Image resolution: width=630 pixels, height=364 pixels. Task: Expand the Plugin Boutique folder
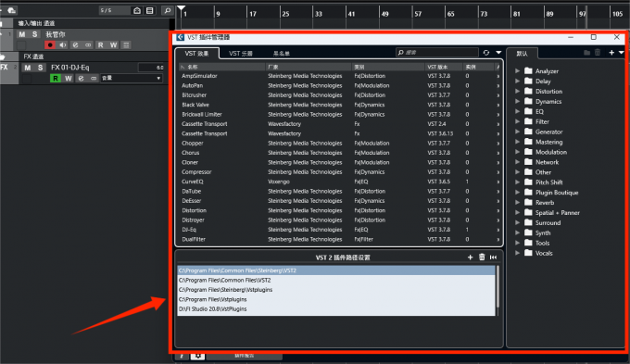point(518,193)
